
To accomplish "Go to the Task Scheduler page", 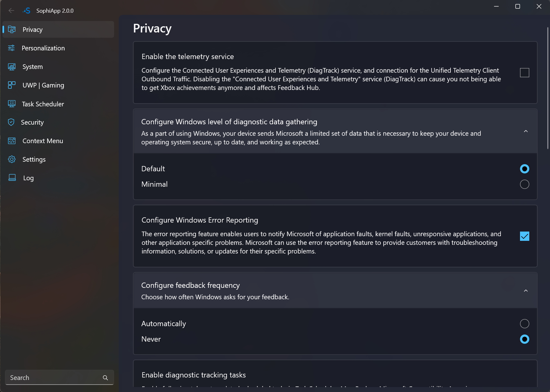I will click(x=43, y=104).
